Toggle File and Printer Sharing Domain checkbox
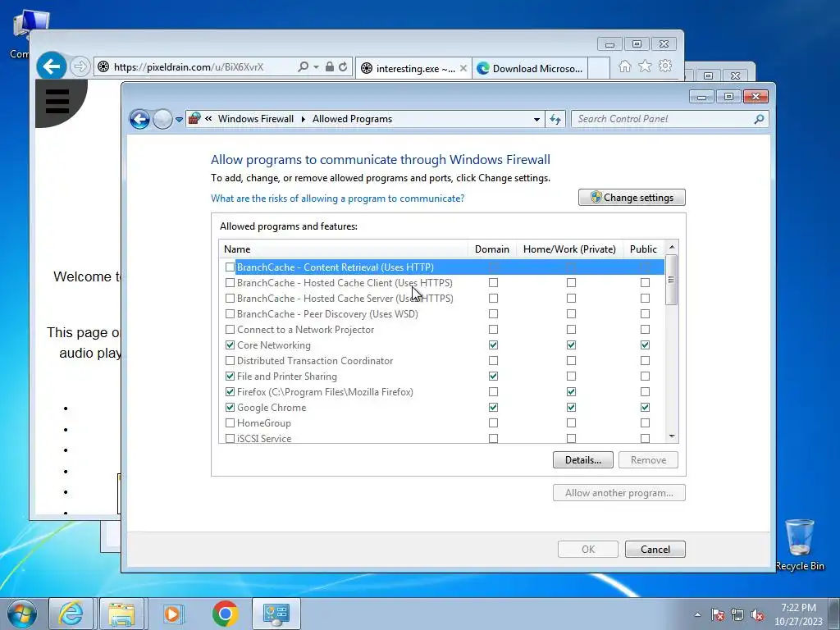 coord(493,376)
